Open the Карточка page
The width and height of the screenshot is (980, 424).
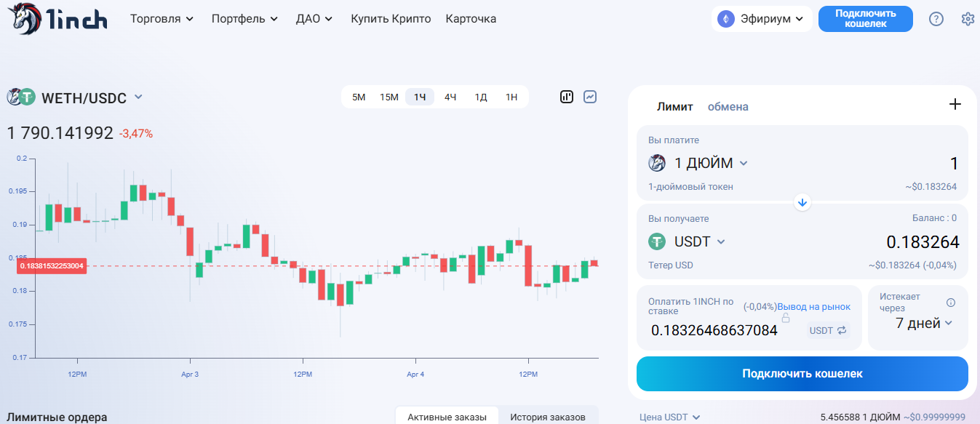[x=471, y=19]
